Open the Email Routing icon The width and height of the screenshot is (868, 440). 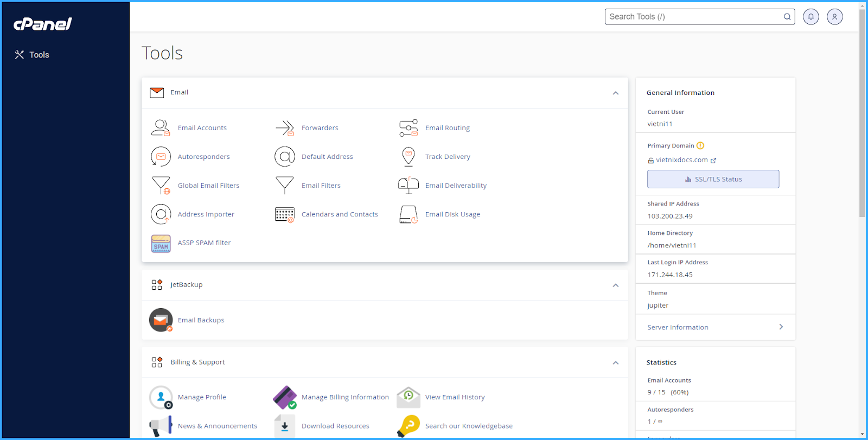(409, 128)
